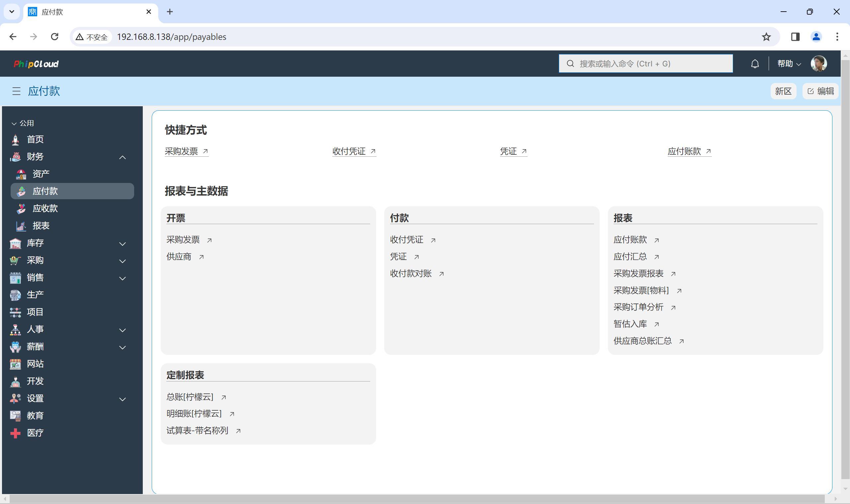Click the 销售 store icon
Viewport: 850px width, 504px height.
15,278
